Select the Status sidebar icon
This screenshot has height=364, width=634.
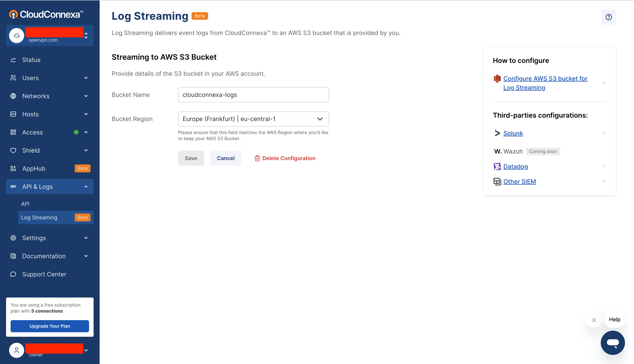point(13,60)
